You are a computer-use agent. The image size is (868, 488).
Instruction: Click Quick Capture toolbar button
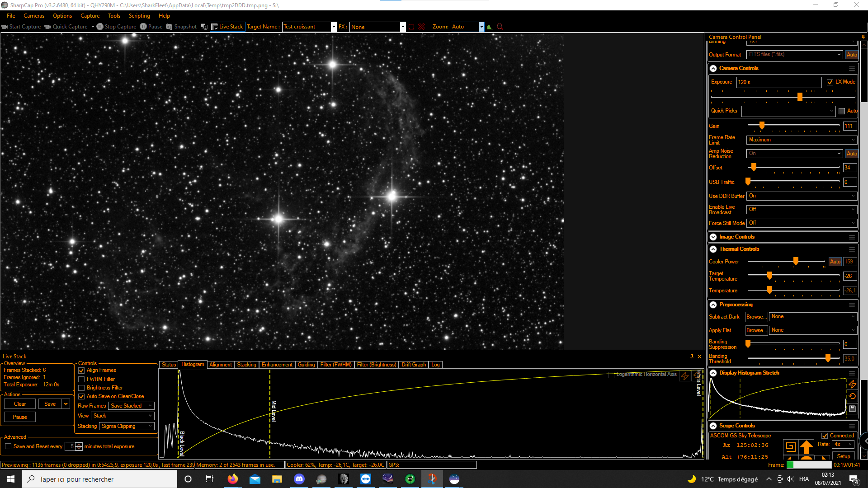point(66,27)
